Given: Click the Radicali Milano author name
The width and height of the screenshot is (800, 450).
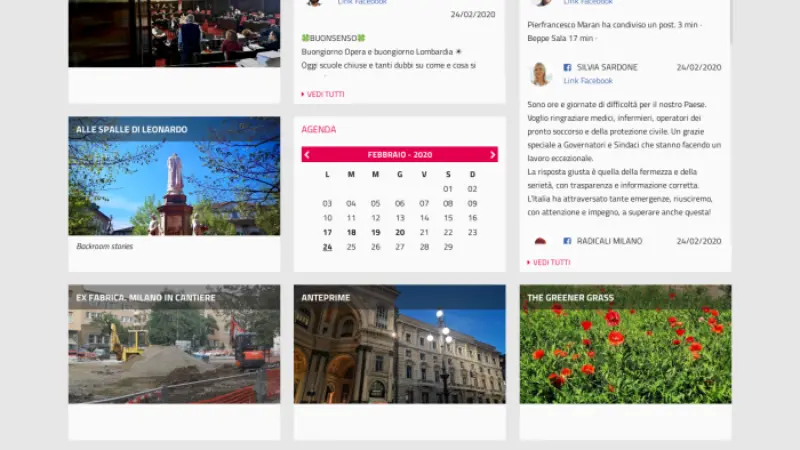Looking at the screenshot, I should click(x=609, y=241).
